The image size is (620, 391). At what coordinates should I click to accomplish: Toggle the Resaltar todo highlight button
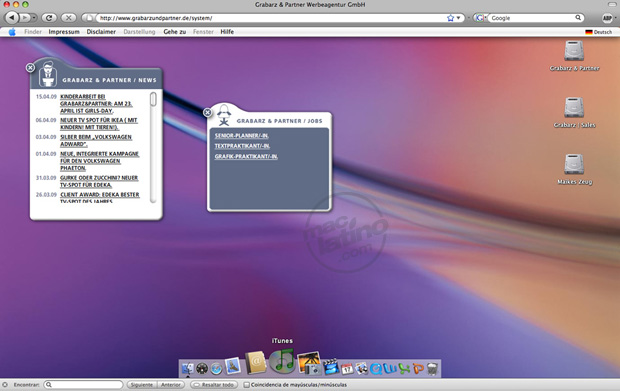(214, 384)
